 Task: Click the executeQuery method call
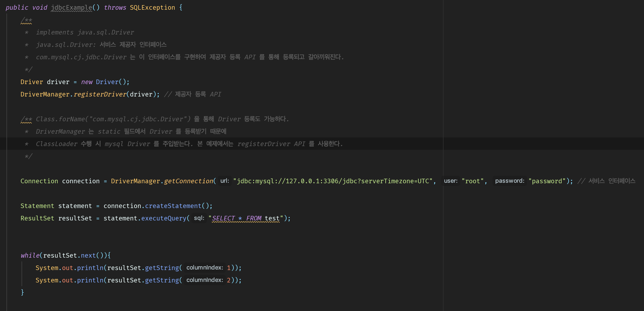click(164, 218)
